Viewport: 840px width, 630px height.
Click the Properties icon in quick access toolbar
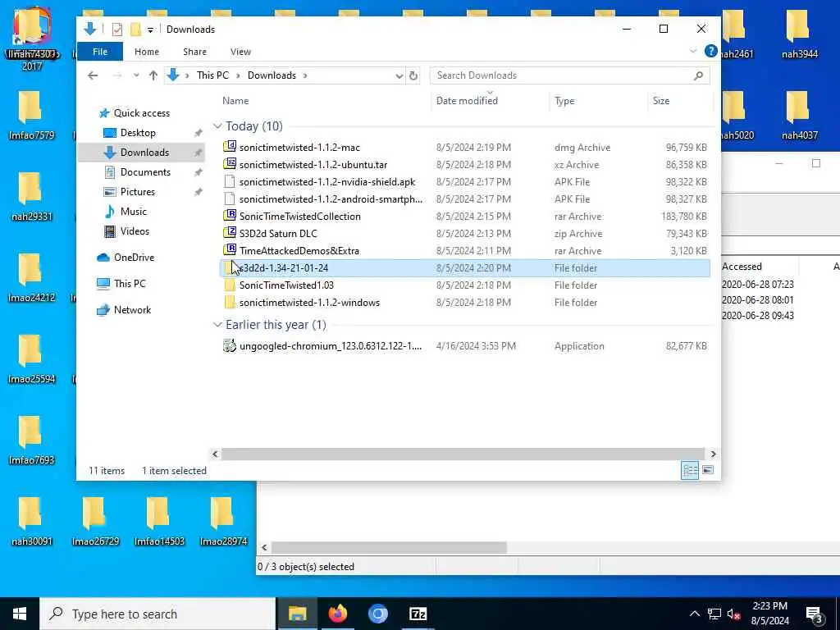(117, 30)
